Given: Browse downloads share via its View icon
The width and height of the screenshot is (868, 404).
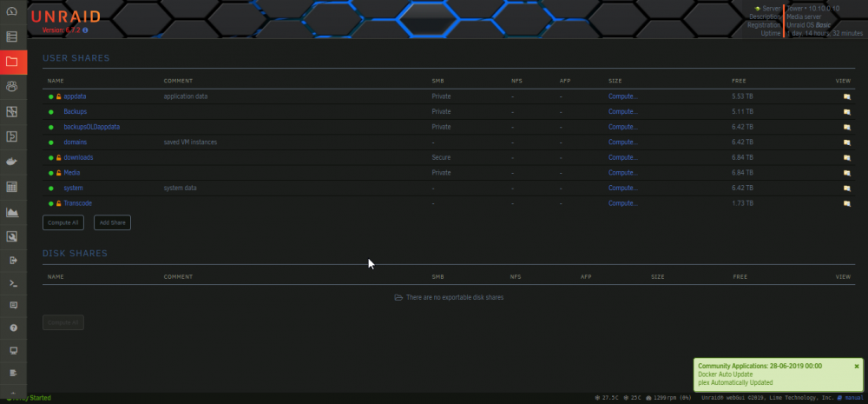Looking at the screenshot, I should (x=846, y=157).
